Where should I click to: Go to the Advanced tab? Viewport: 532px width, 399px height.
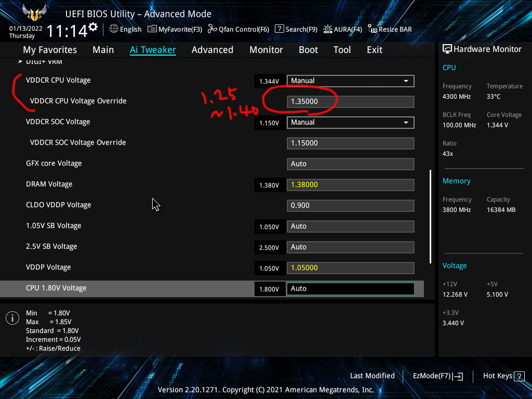(x=212, y=50)
